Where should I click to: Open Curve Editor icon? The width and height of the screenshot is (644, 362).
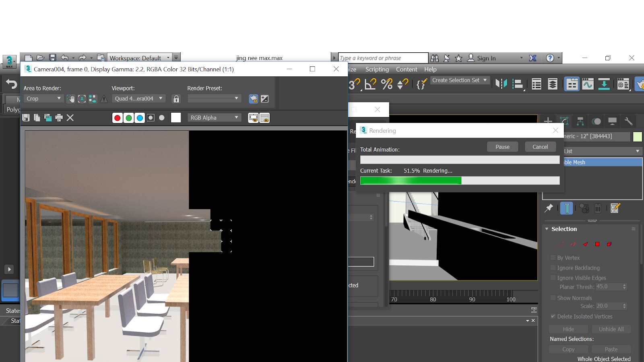coord(588,84)
